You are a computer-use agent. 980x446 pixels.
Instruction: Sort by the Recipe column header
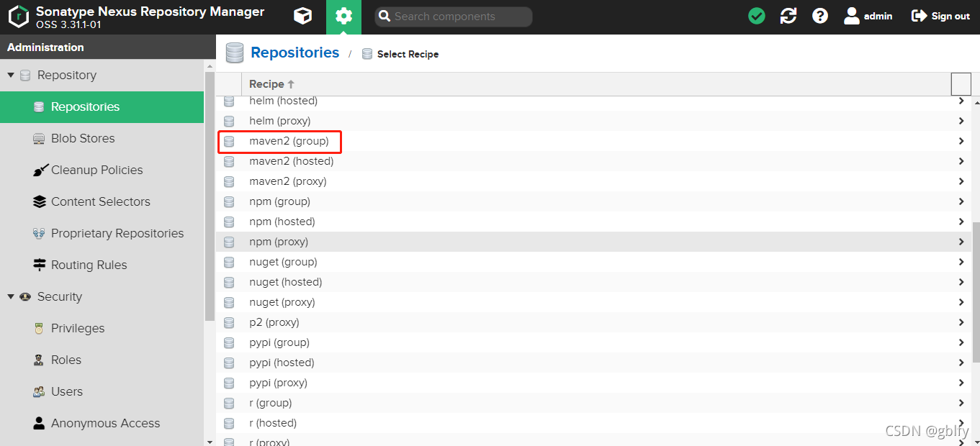[272, 84]
